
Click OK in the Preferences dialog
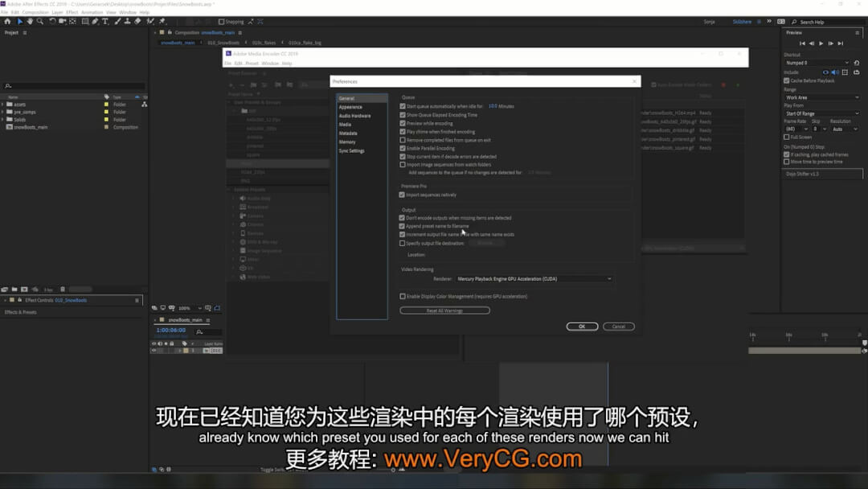tap(582, 327)
